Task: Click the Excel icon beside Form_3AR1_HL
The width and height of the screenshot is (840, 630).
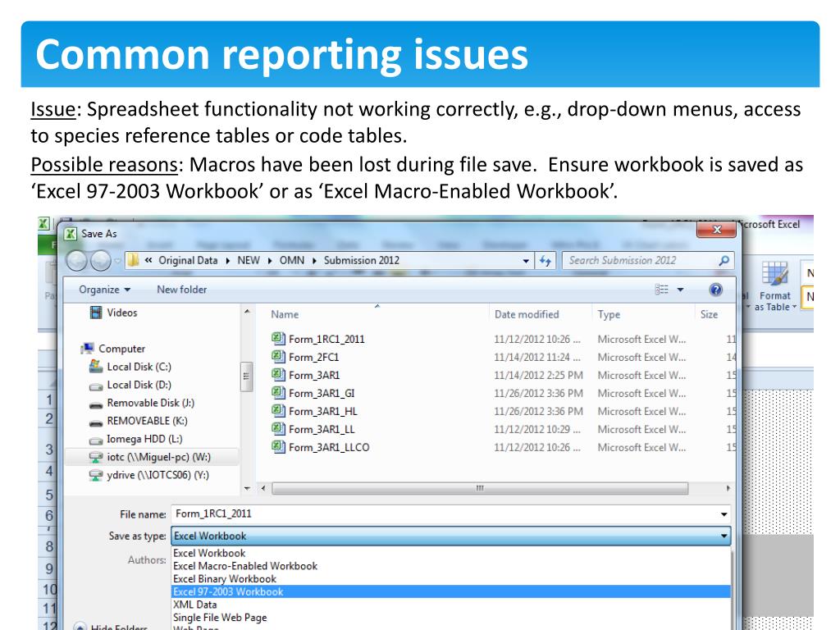Action: [278, 410]
